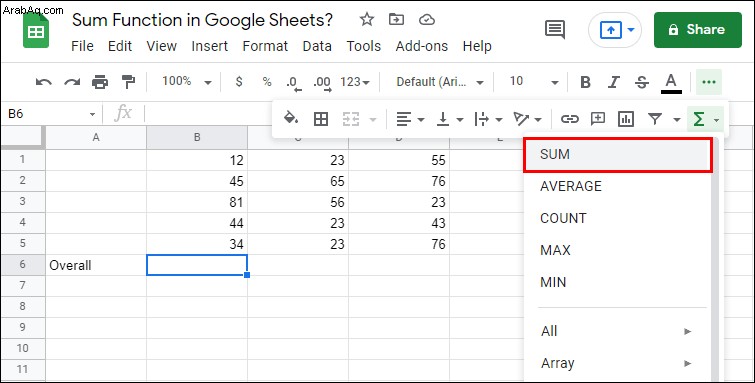This screenshot has height=383, width=755.
Task: Open zoom 100% dropdown
Action: (187, 82)
